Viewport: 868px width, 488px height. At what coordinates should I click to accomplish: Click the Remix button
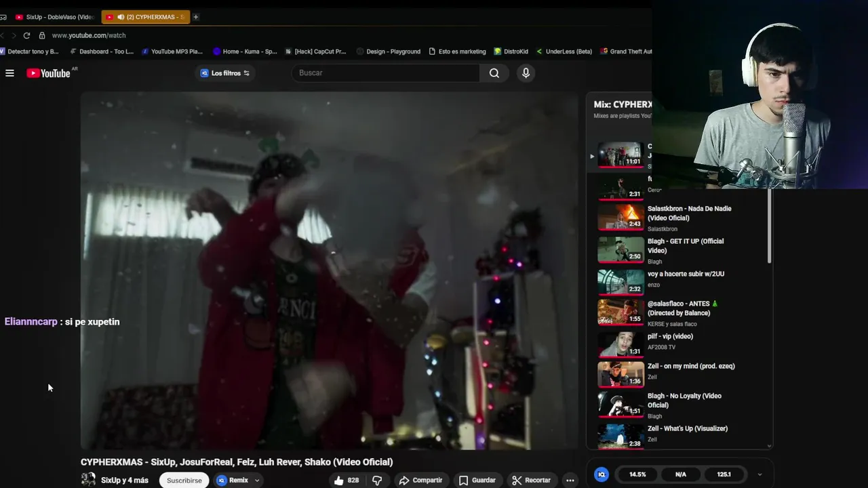click(x=233, y=481)
